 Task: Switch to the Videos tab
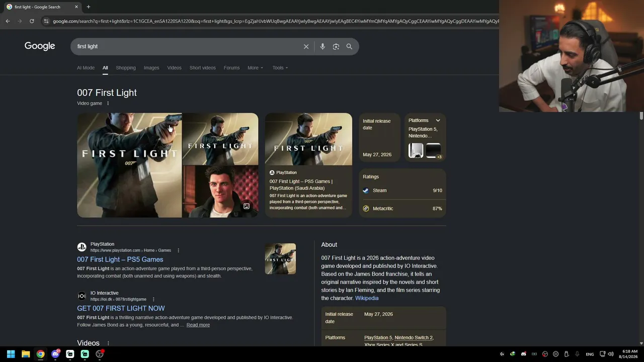[174, 68]
